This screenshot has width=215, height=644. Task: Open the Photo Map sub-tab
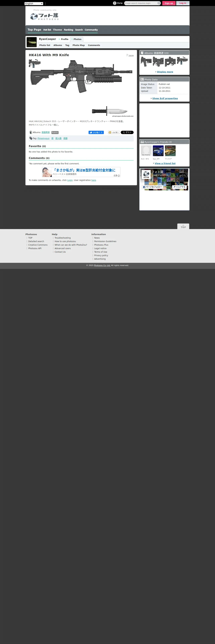click(79, 45)
